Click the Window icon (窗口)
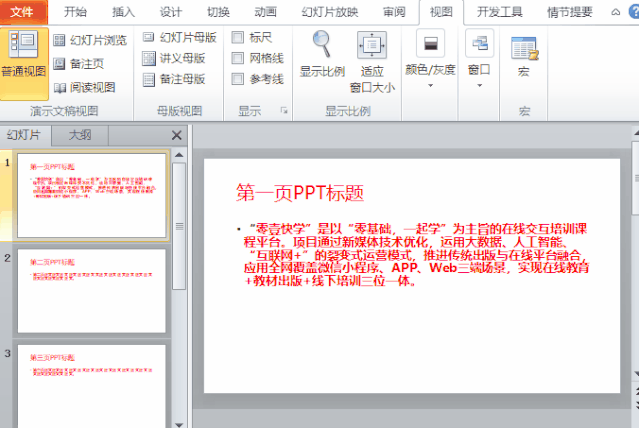 pos(479,43)
